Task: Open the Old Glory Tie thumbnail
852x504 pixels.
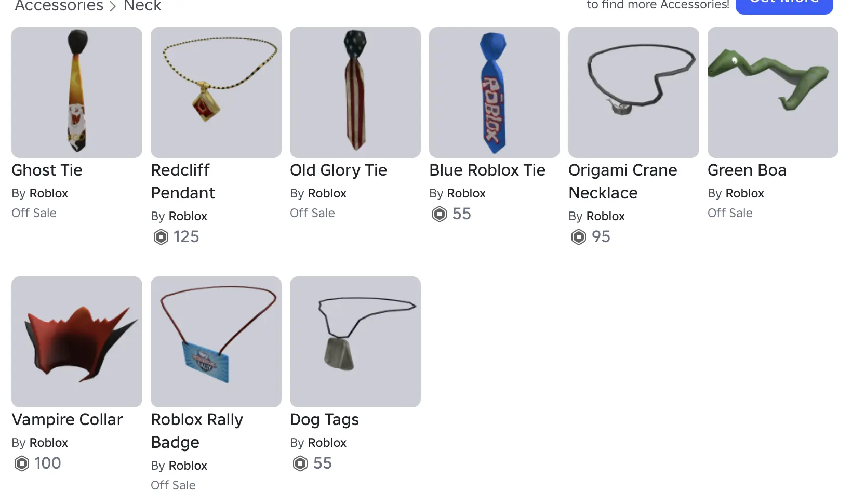Action: 355,92
